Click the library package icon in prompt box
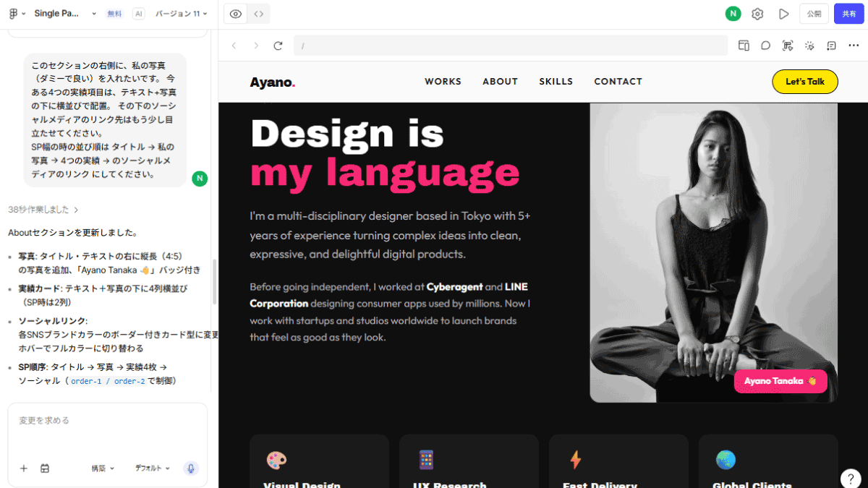Screen dimensions: 868x488 coord(45,468)
